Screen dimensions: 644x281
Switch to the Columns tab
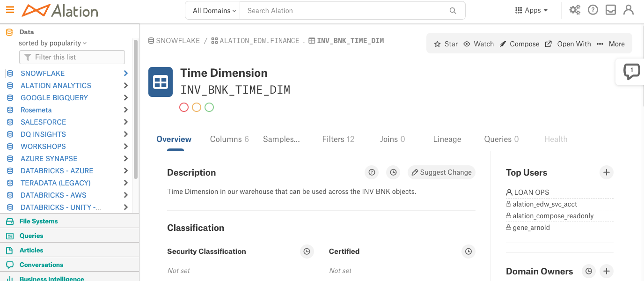[x=229, y=139]
